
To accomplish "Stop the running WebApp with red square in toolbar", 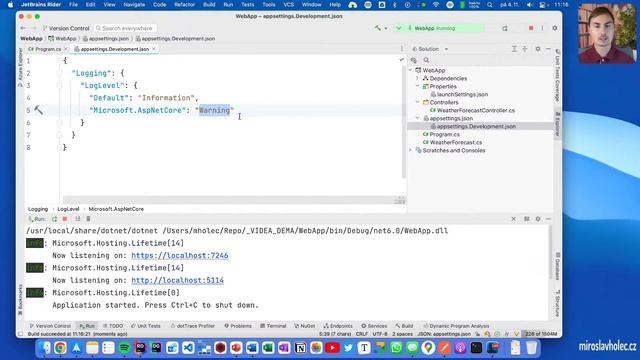I will point(531,28).
